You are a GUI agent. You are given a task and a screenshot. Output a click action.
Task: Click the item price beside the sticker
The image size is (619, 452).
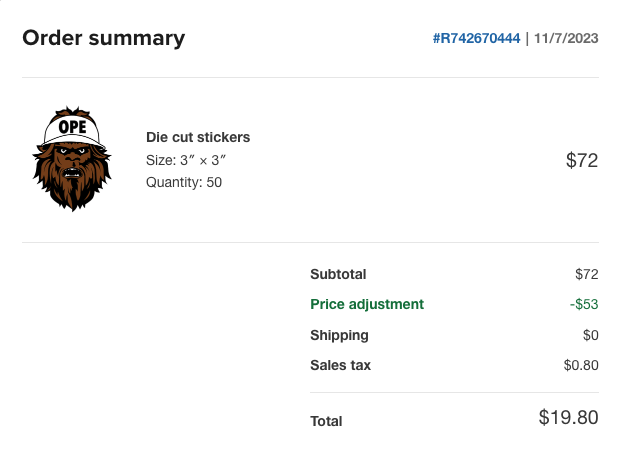click(x=581, y=160)
